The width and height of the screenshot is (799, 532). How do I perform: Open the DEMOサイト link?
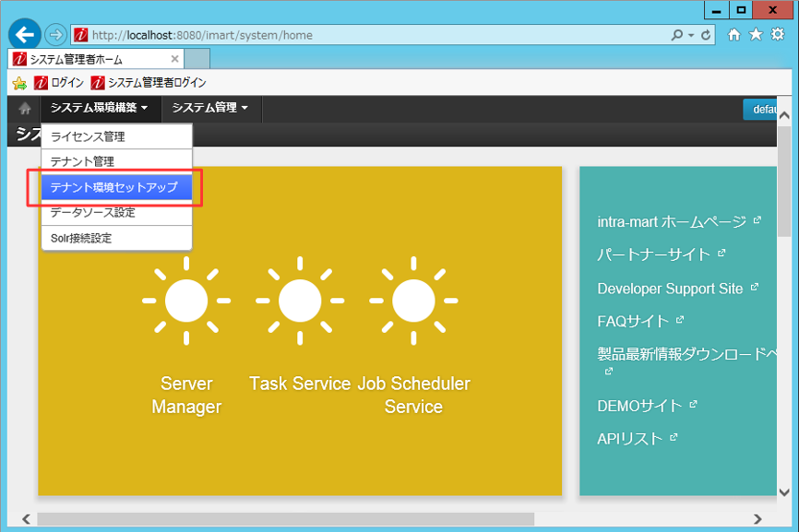[639, 406]
